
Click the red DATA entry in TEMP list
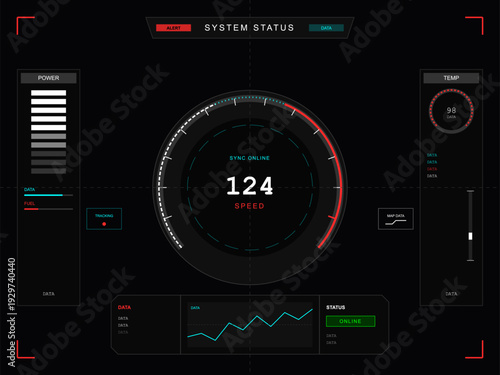pos(432,169)
